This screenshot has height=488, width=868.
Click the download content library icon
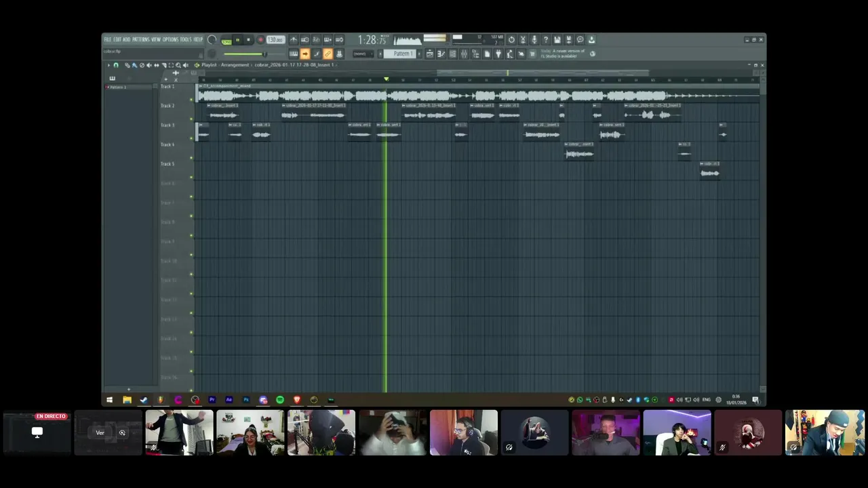591,39
